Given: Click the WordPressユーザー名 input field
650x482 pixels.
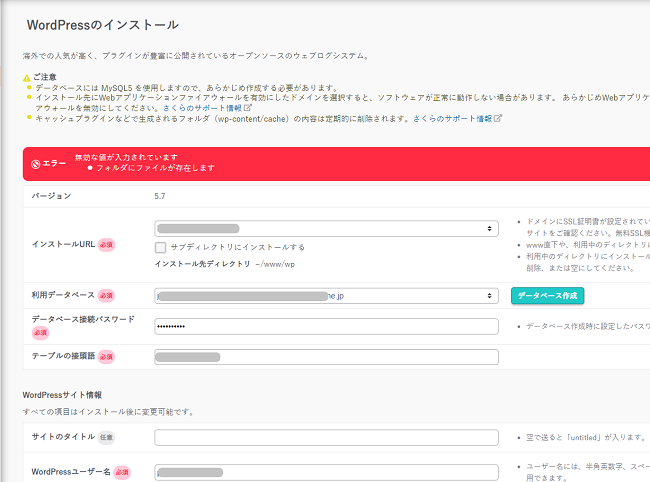Looking at the screenshot, I should click(326, 472).
